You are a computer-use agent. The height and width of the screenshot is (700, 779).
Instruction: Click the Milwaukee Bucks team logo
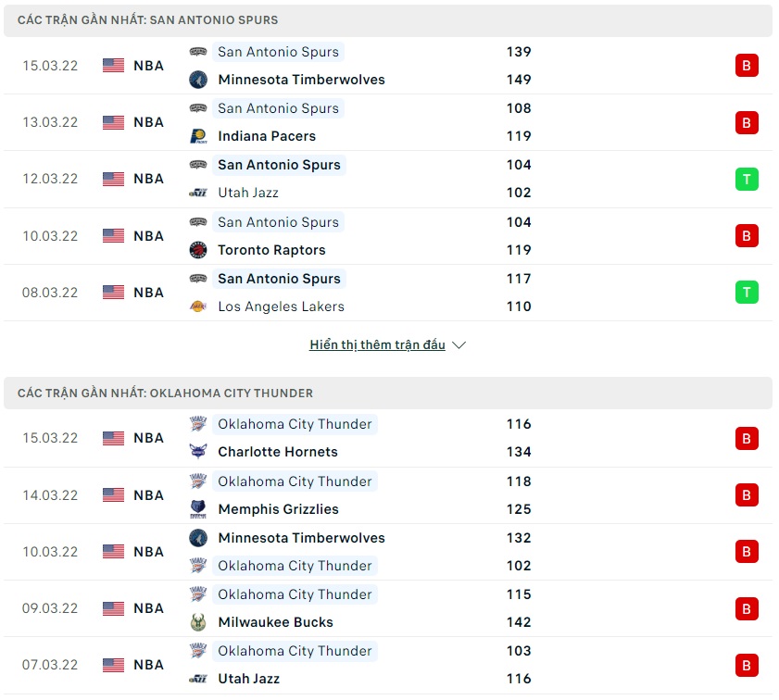click(x=197, y=622)
